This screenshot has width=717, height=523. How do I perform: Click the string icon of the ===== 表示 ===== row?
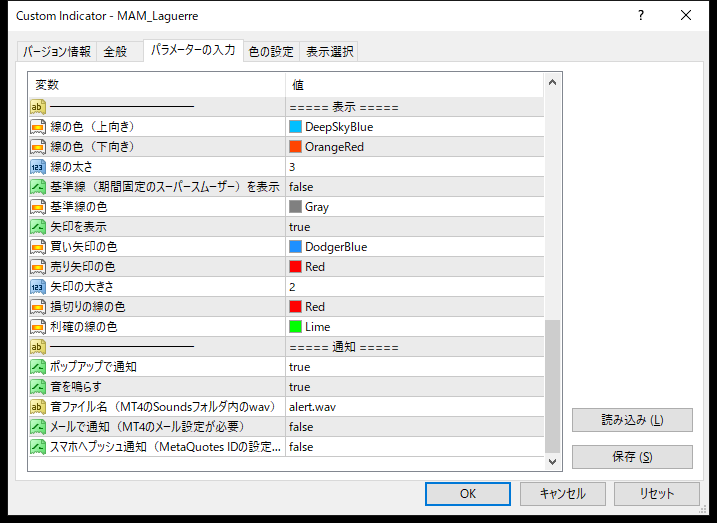[x=38, y=107]
